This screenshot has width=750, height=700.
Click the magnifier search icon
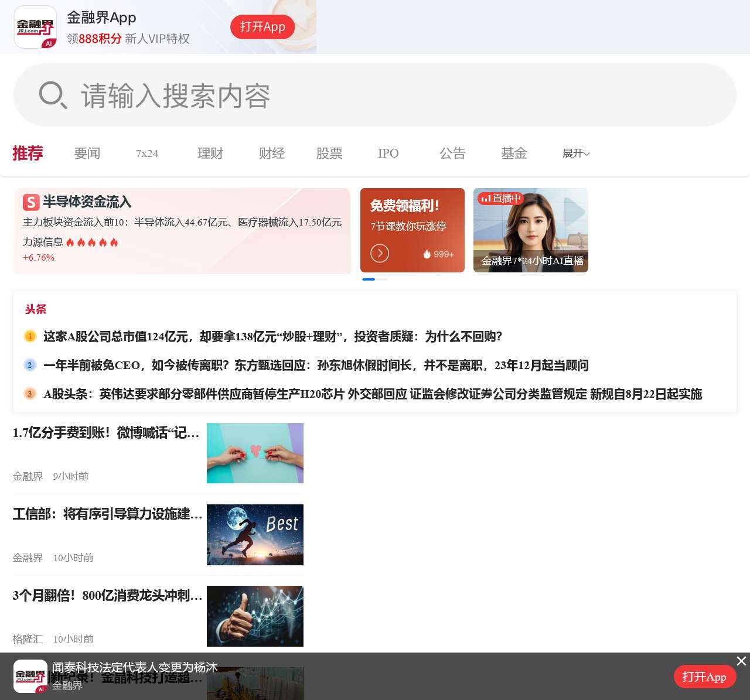53,95
